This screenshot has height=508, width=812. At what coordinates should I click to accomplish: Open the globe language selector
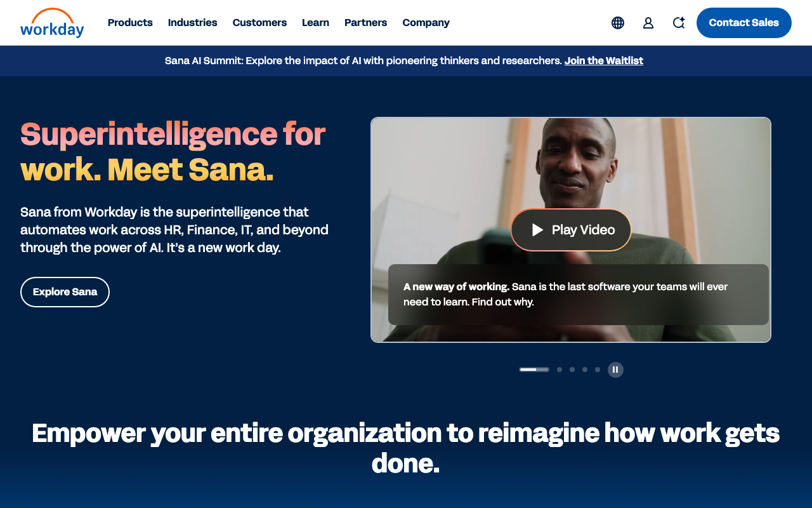click(618, 23)
